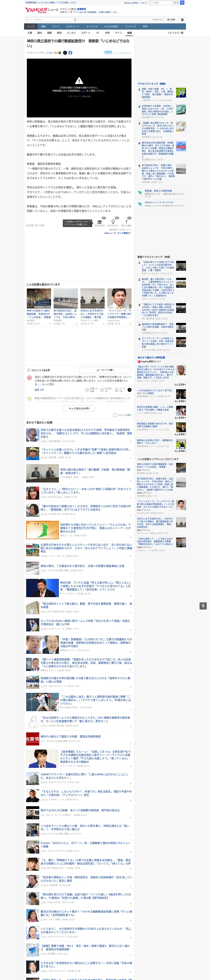Open ナイトスクープ recommended article thumbnail
This screenshot has height=980, width=210.
(119, 298)
